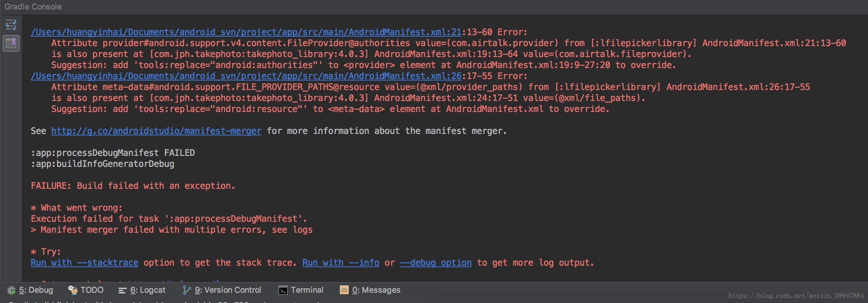Screen dimensions: 868x303
Task: Click the Debug bug icon
Action: (x=11, y=290)
